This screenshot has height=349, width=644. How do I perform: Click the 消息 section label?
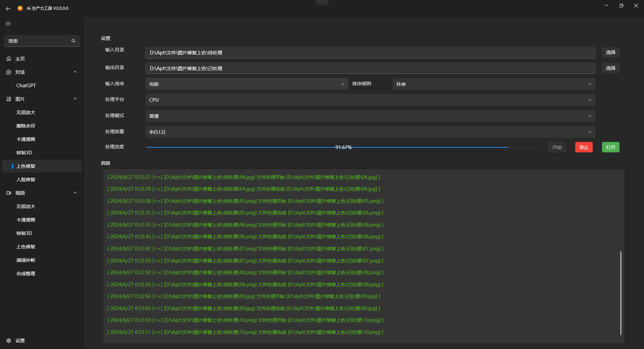106,163
